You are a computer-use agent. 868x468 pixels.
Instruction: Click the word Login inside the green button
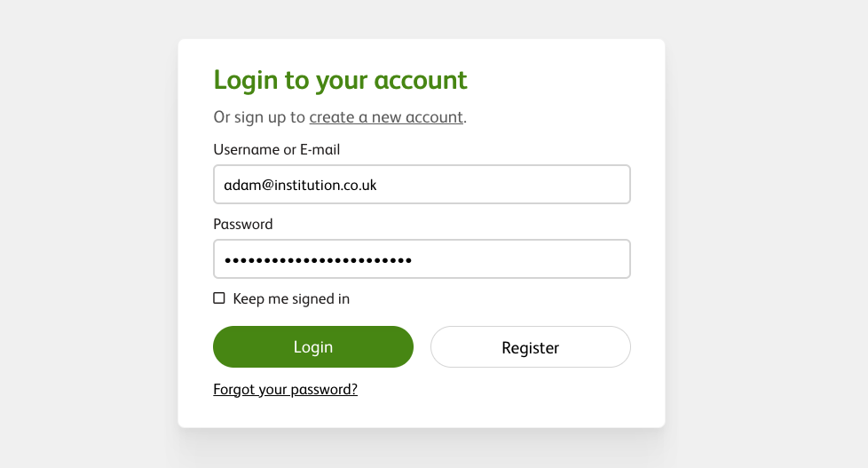[x=313, y=347]
